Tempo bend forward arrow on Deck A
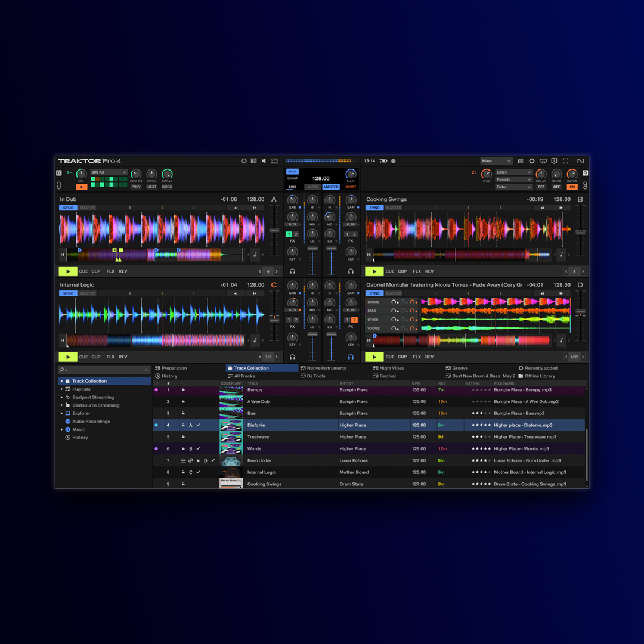644x644 pixels. 255,208
